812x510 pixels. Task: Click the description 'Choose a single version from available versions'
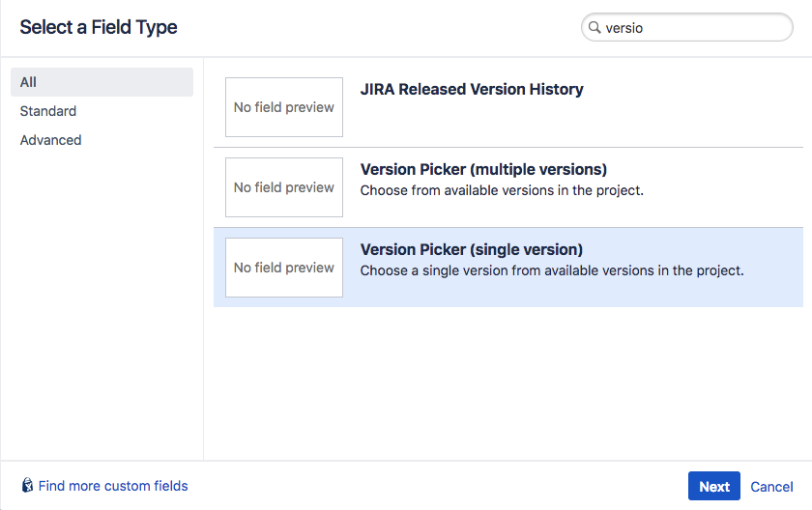552,270
